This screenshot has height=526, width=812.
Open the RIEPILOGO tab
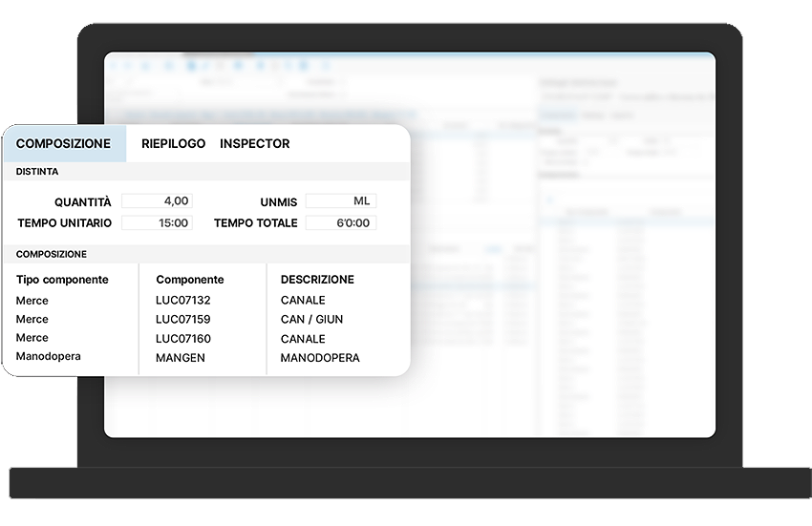tap(173, 144)
